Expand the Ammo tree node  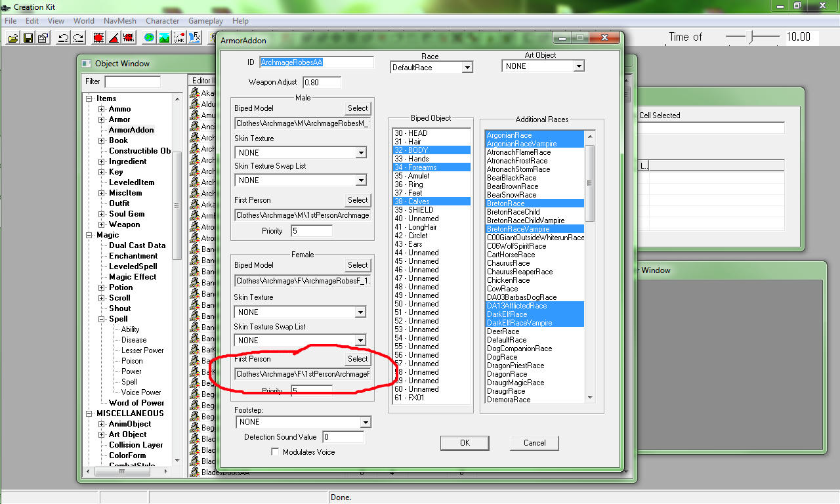102,109
